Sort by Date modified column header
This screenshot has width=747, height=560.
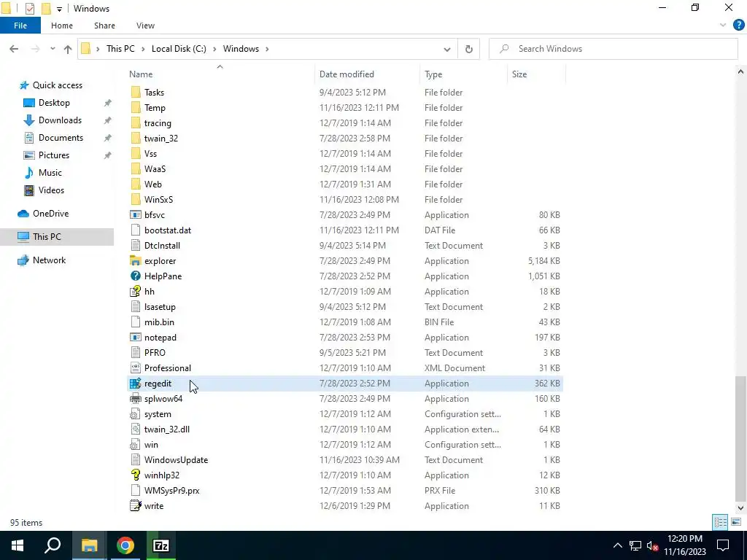click(347, 74)
